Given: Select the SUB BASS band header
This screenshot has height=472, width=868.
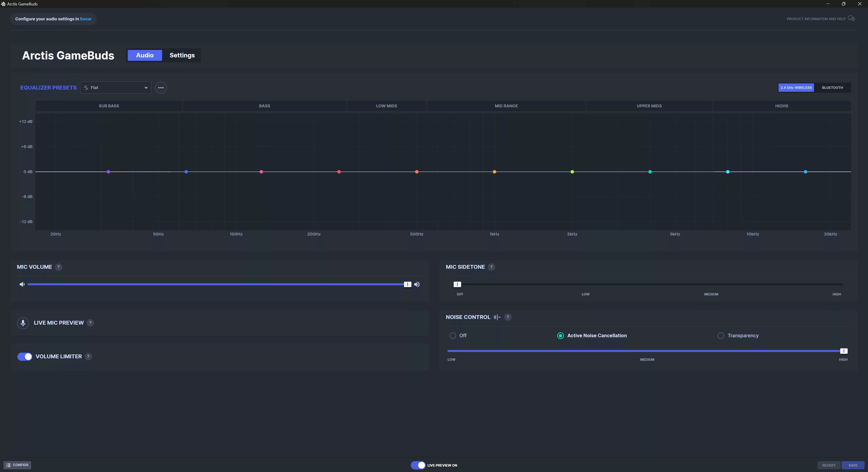Looking at the screenshot, I should pos(109,106).
